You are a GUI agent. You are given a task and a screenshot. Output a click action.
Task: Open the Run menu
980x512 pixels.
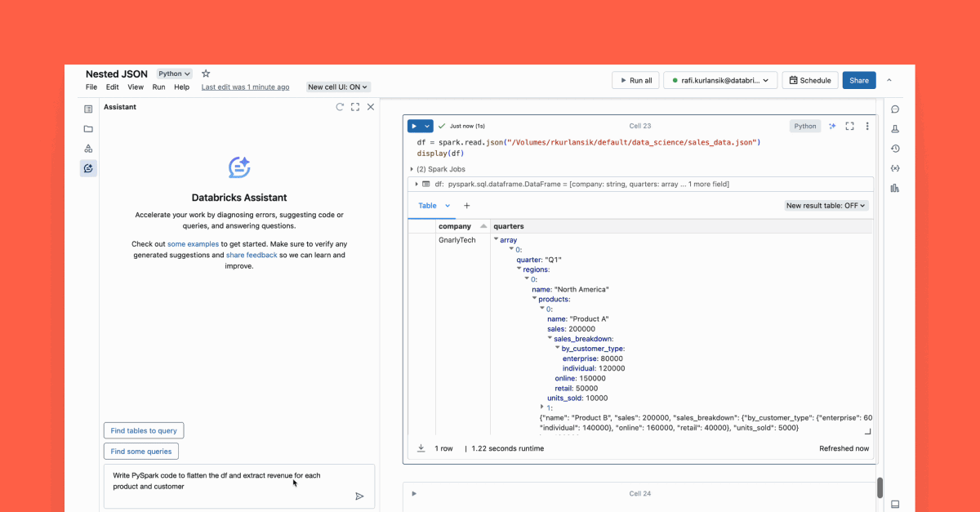158,87
